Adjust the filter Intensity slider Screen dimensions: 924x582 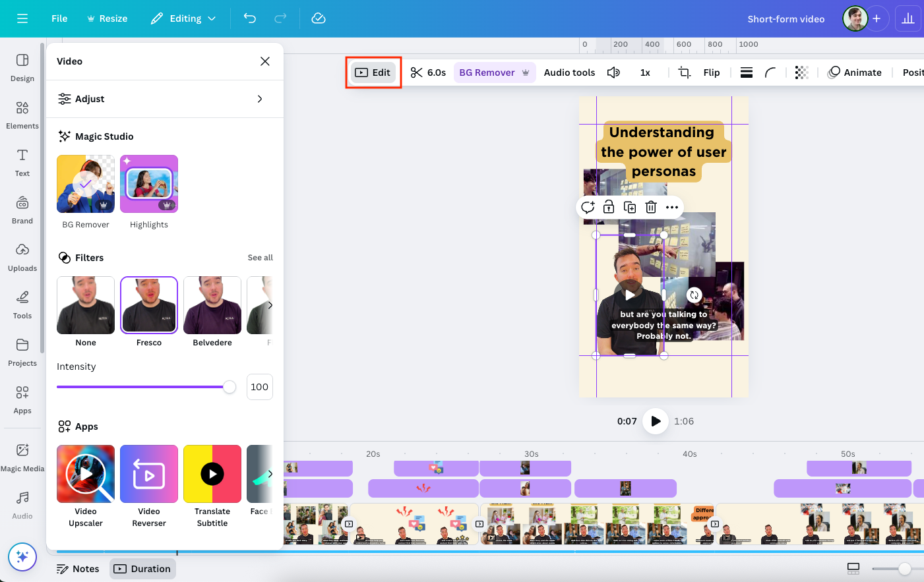[229, 387]
